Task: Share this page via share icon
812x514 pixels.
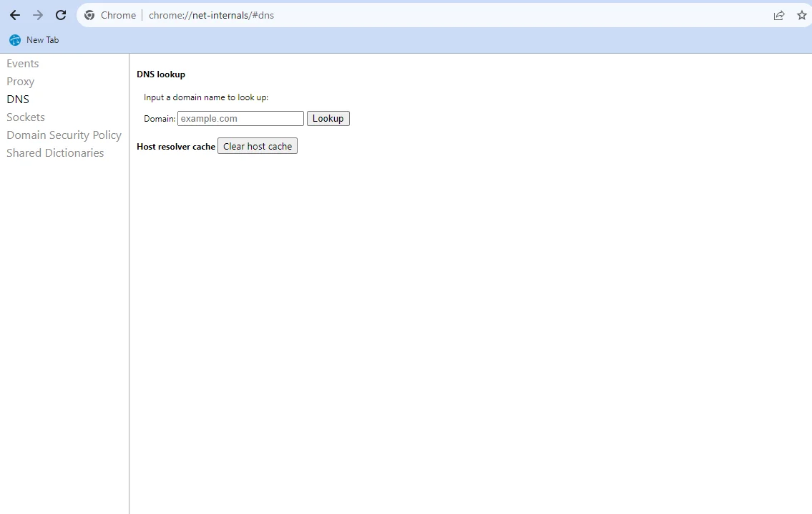Action: coord(779,15)
